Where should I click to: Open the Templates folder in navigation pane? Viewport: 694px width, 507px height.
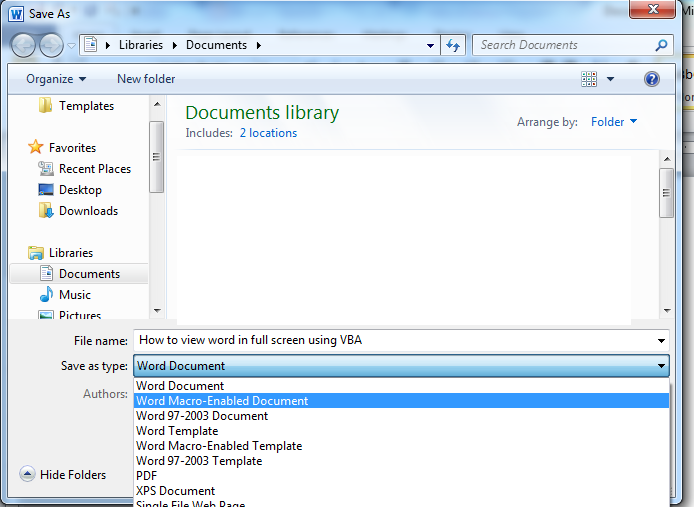tap(86, 106)
